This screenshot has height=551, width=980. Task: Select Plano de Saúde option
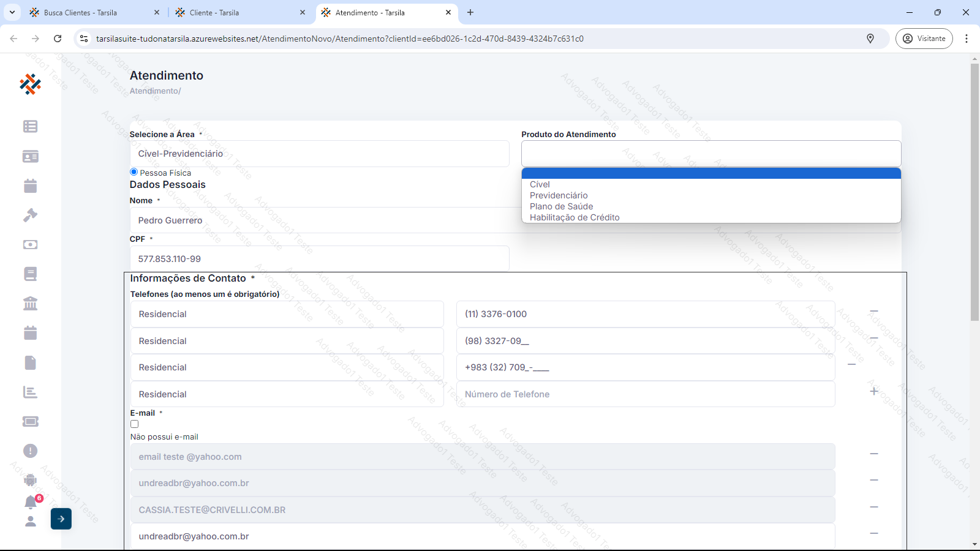tap(561, 206)
